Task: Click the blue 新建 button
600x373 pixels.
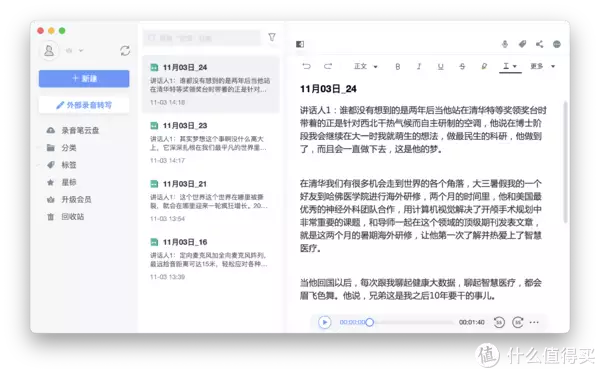Action: click(84, 78)
